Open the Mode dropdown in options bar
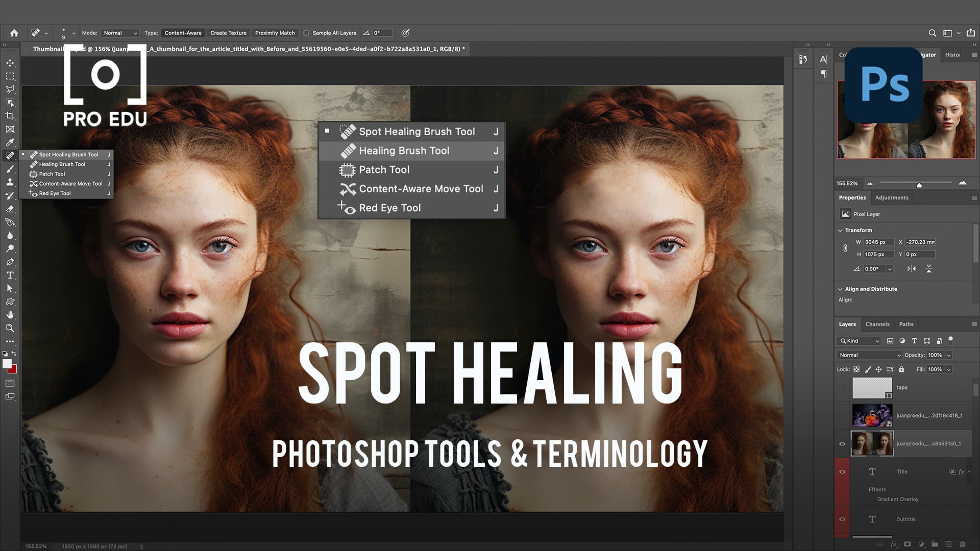This screenshot has height=551, width=980. (120, 33)
